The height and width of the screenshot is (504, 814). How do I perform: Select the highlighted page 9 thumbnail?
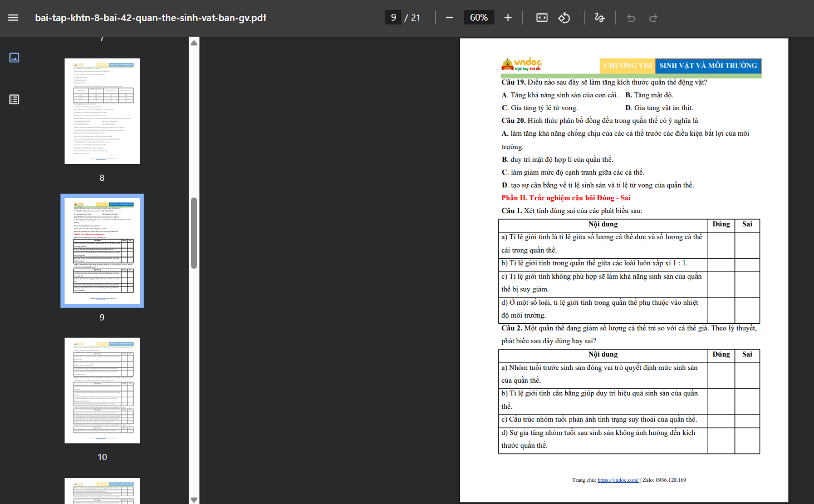coord(102,251)
